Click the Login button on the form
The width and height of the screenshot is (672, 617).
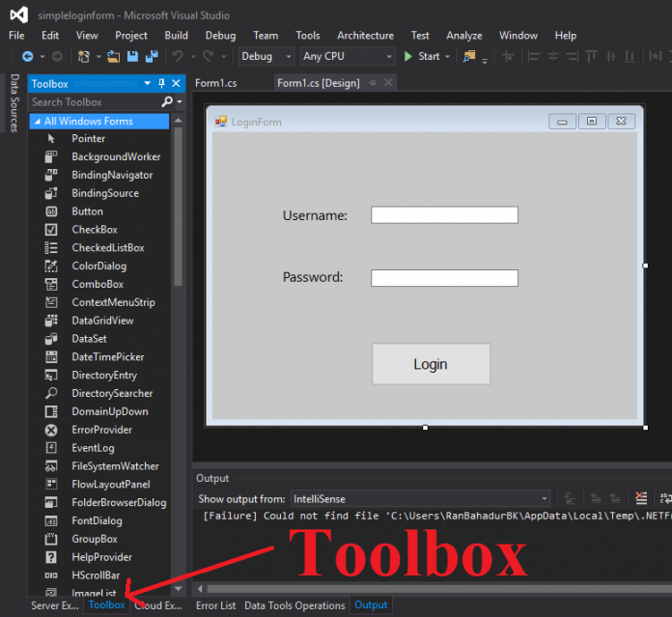[431, 364]
